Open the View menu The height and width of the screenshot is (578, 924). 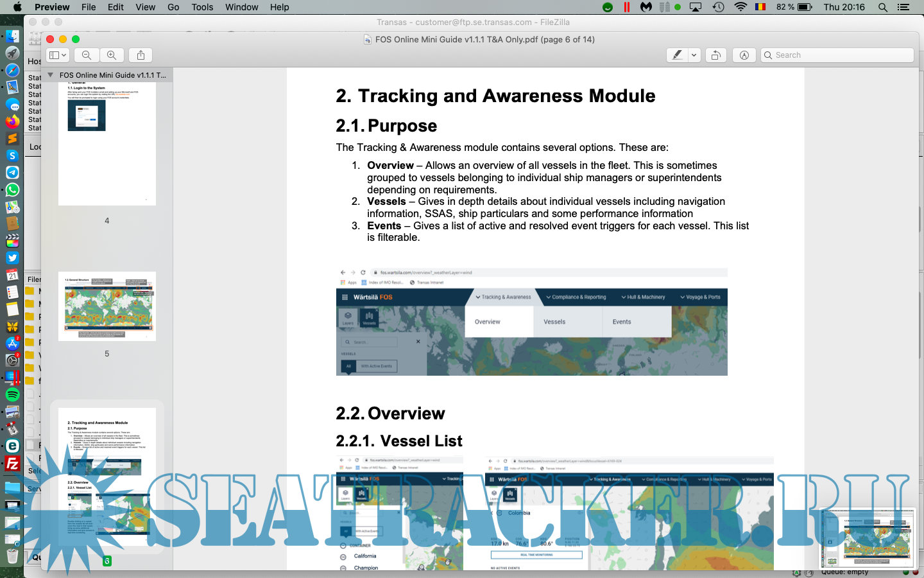pyautogui.click(x=145, y=7)
